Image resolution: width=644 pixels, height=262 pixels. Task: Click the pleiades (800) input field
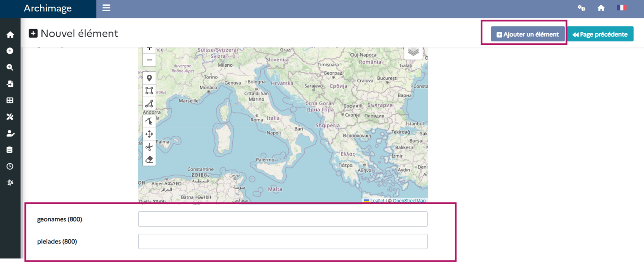click(x=283, y=241)
